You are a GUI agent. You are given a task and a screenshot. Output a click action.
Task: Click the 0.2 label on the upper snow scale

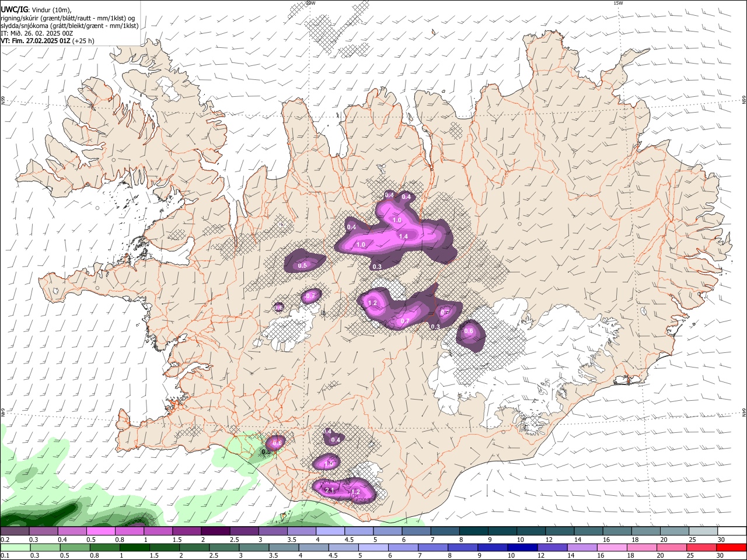(x=5, y=540)
